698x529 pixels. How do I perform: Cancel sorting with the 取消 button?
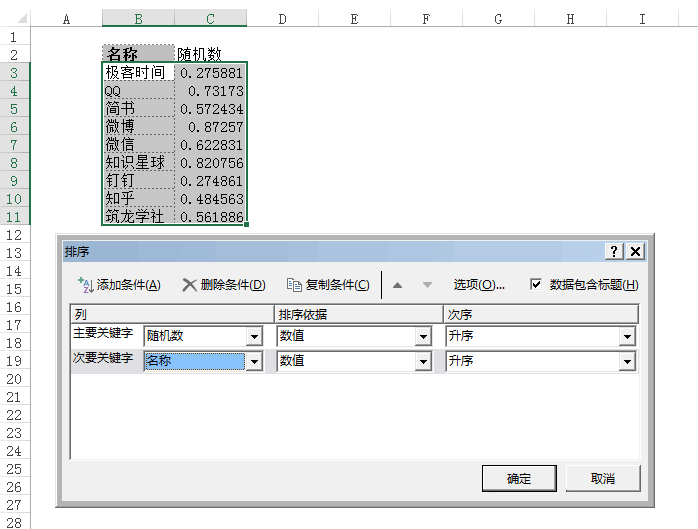click(x=602, y=478)
